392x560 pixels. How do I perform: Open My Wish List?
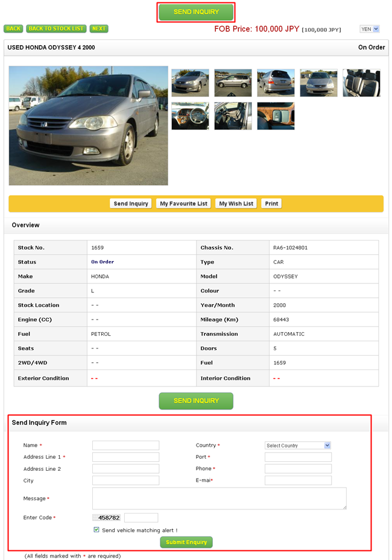coord(236,204)
